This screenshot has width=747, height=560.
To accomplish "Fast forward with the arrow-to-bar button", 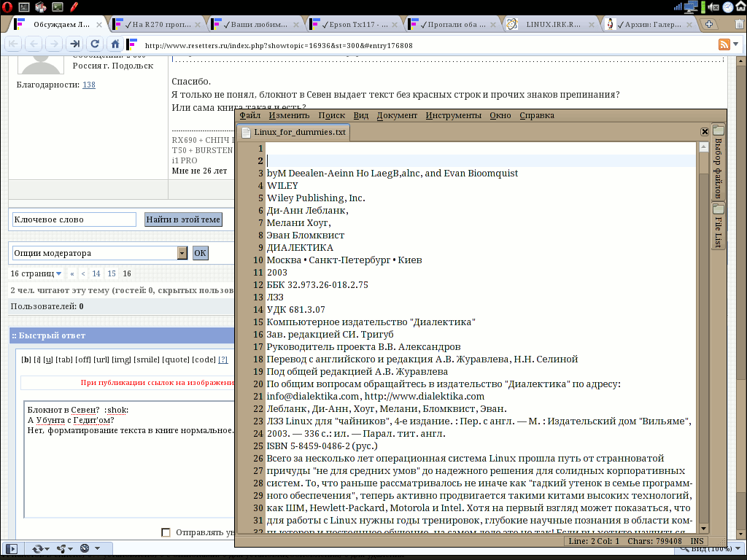I will pos(75,44).
